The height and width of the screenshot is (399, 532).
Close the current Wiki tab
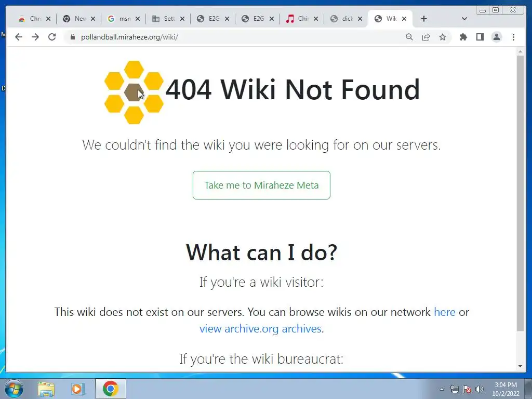click(x=404, y=19)
